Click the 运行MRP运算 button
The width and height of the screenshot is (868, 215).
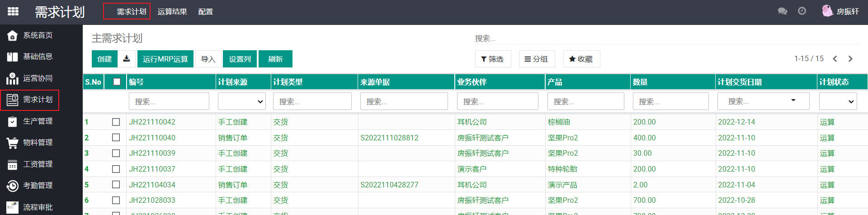click(165, 59)
